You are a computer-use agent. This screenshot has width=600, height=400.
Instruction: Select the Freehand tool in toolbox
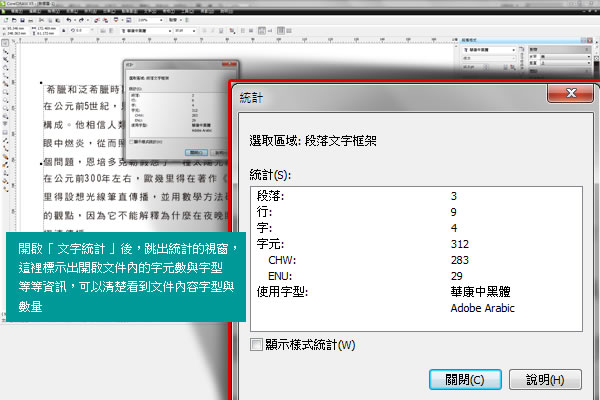[5, 75]
